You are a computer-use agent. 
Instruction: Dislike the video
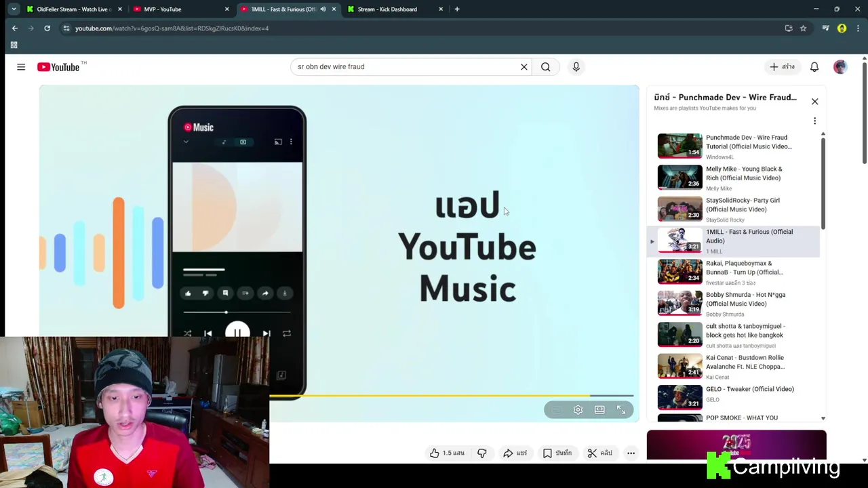[482, 453]
